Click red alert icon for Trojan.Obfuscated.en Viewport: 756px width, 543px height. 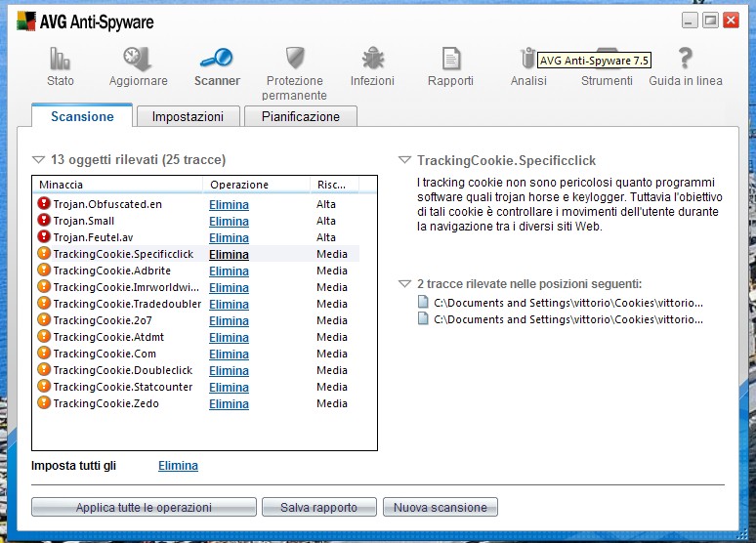pyautogui.click(x=44, y=203)
